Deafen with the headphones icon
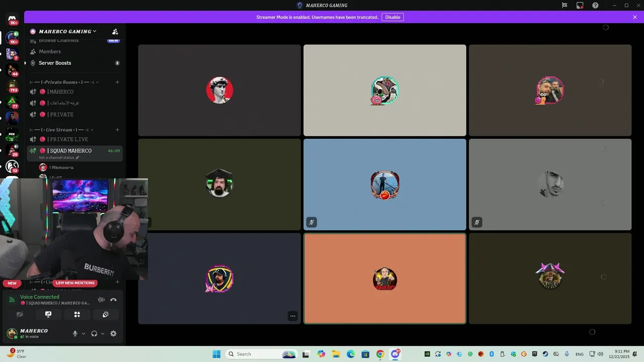Viewport: 644px width, 362px height. point(94,333)
